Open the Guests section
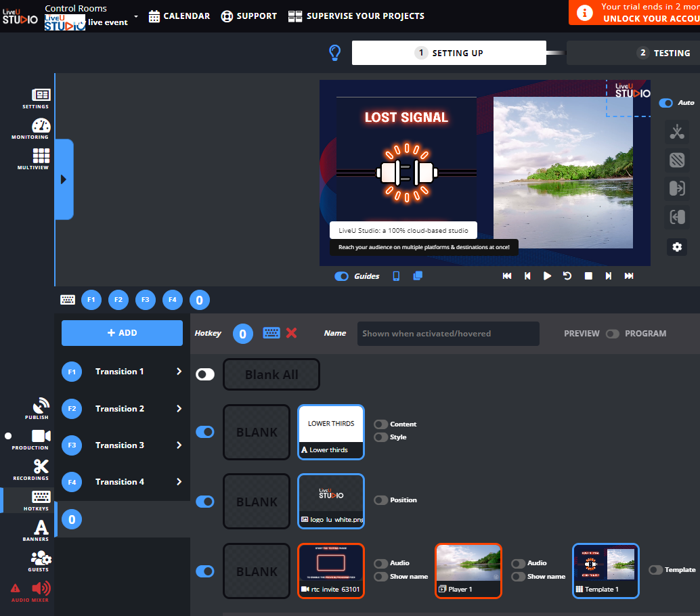 point(40,561)
